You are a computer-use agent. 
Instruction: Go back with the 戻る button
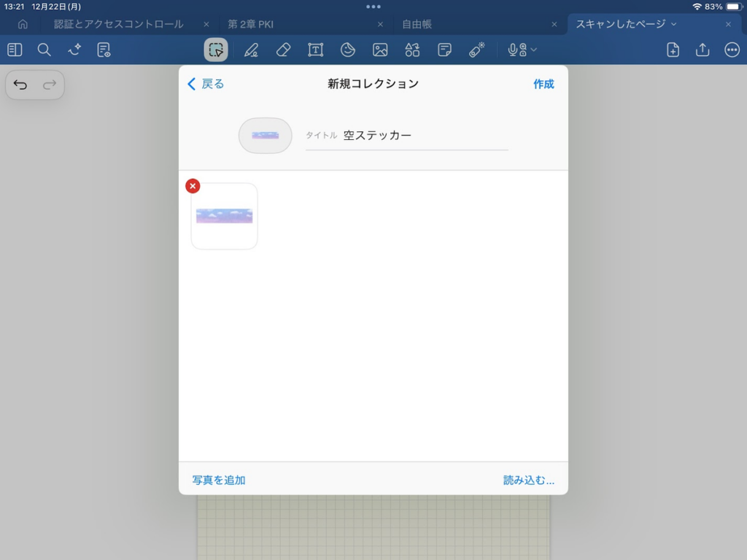tap(206, 84)
